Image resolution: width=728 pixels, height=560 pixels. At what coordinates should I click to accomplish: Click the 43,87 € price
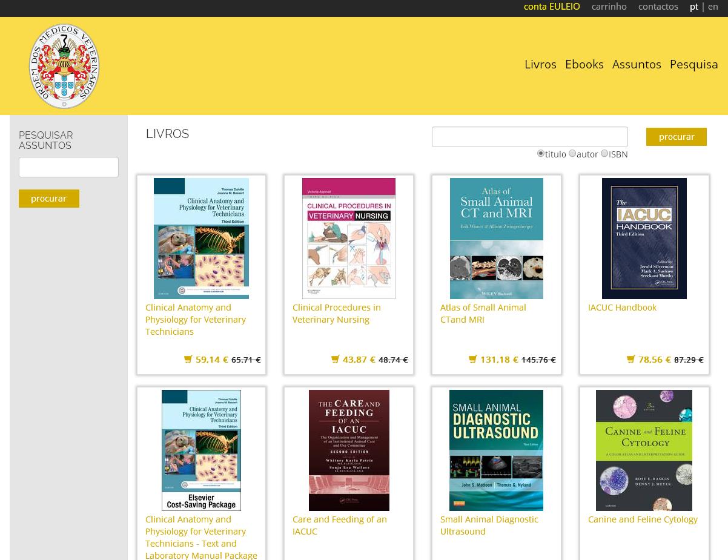click(x=359, y=360)
